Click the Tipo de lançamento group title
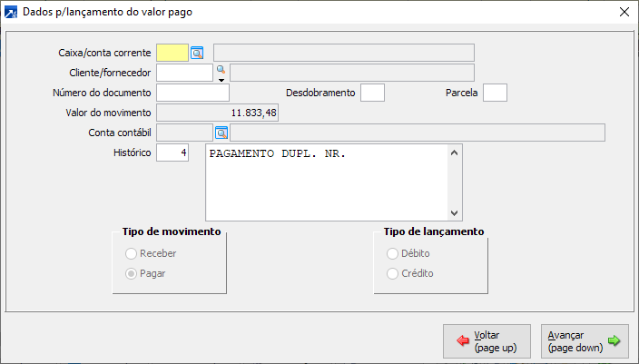This screenshot has height=364, width=639. coord(434,231)
